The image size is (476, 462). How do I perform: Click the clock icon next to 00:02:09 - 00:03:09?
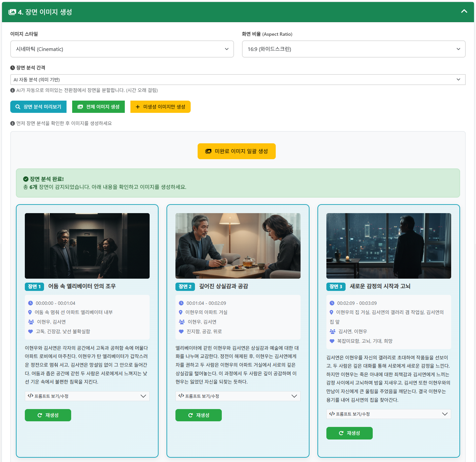(332, 303)
